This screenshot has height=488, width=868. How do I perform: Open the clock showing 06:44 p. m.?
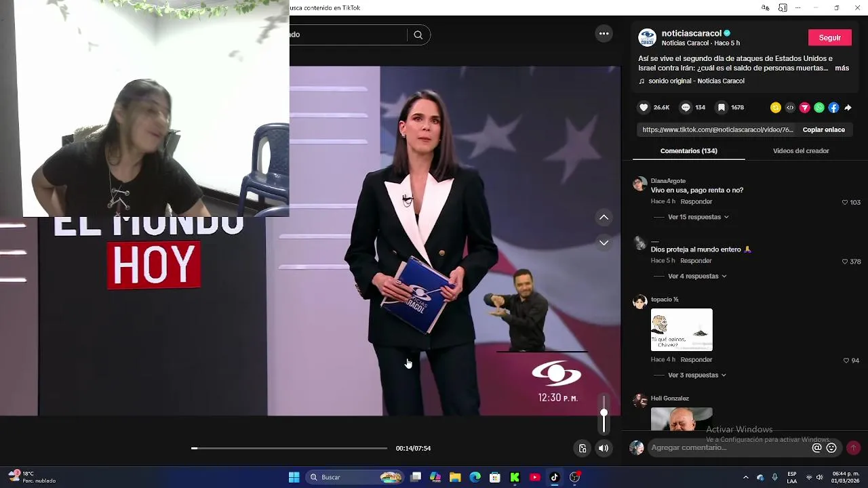845,477
